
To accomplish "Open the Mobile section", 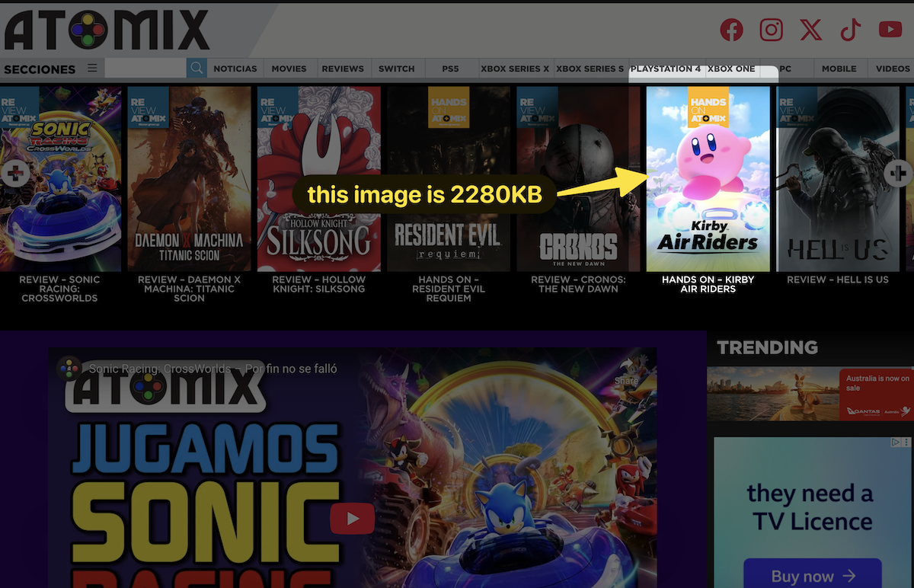I will pyautogui.click(x=839, y=69).
